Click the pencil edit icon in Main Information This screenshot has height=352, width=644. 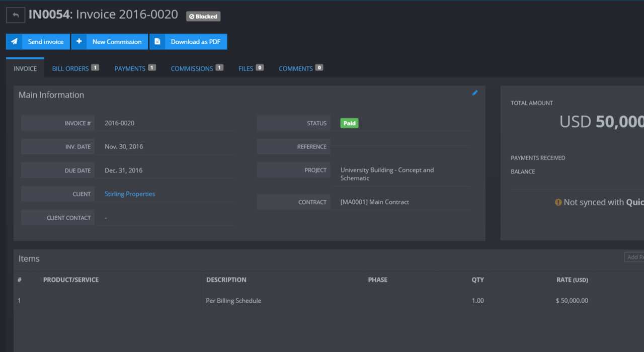tap(475, 93)
